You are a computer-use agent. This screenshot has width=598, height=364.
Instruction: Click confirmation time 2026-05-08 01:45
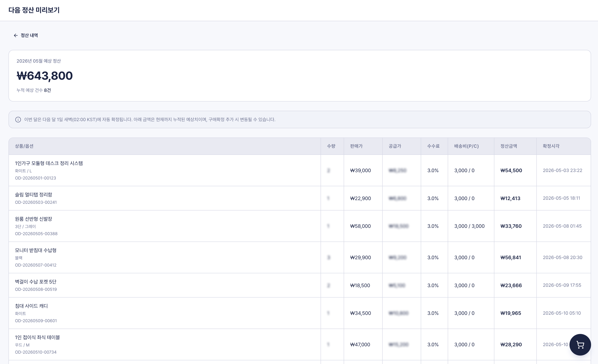click(562, 226)
